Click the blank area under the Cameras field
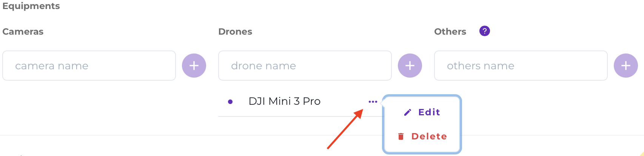This screenshot has width=644, height=156. tap(89, 107)
